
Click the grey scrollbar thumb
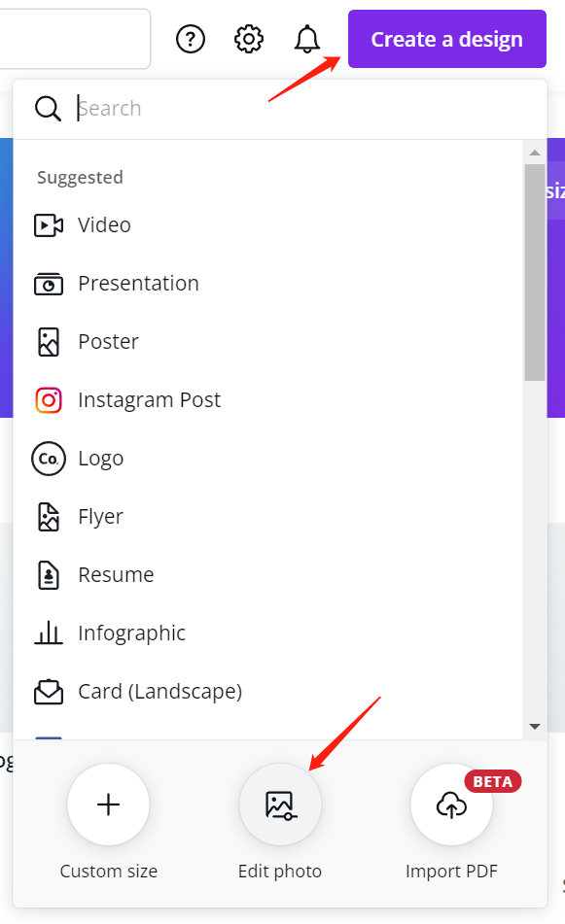click(x=535, y=272)
